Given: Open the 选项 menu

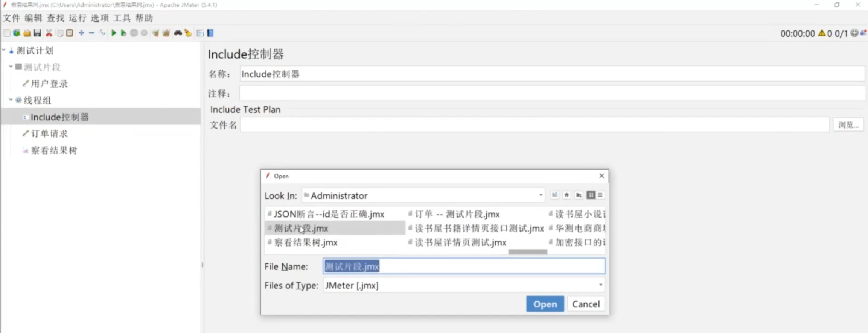Looking at the screenshot, I should pos(100,18).
